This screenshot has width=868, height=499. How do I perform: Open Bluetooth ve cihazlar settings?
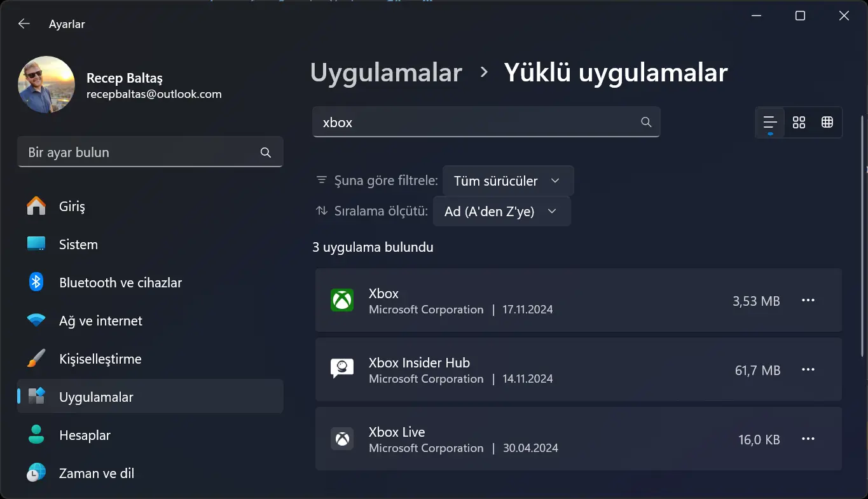tap(150, 283)
